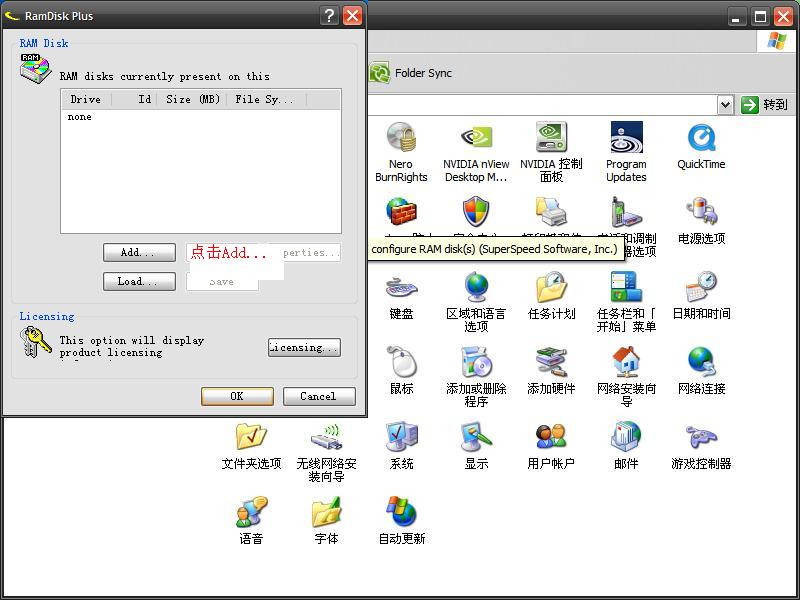
Task: Open the Security Center shield icon
Action: click(476, 211)
